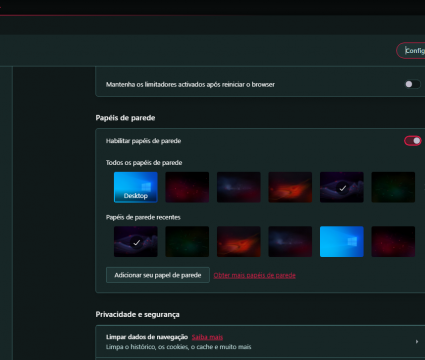Choose dark red wallpaper in 'Todos os papéis de parede'
The width and height of the screenshot is (425, 360).
(x=187, y=187)
